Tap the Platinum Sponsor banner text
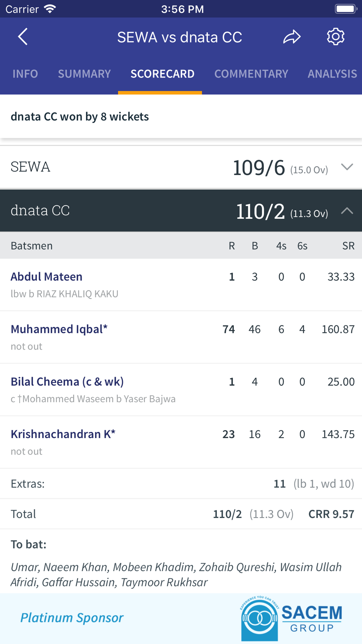Image resolution: width=362 pixels, height=644 pixels. tap(72, 618)
